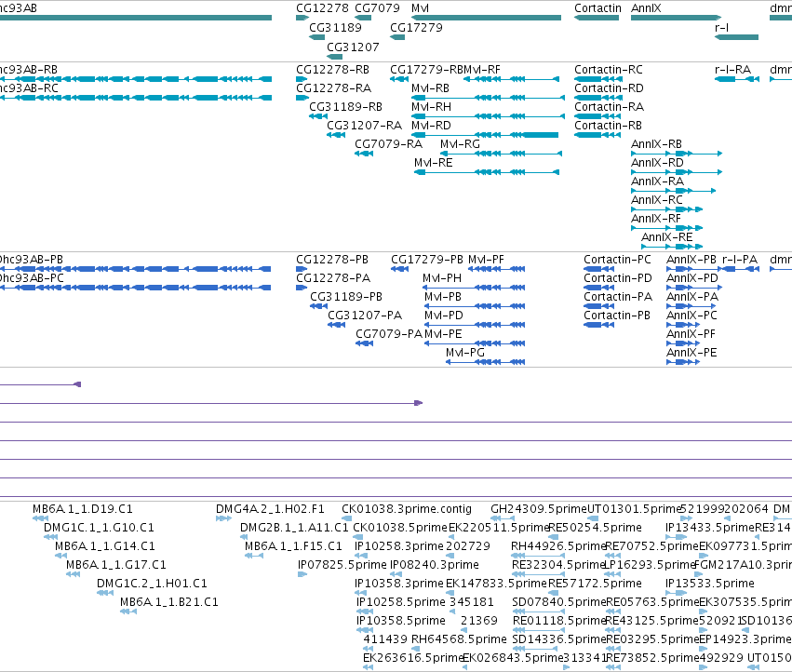Screen dimensions: 792x672
Task: Click protein CG12278-PB
Action: click(x=302, y=269)
